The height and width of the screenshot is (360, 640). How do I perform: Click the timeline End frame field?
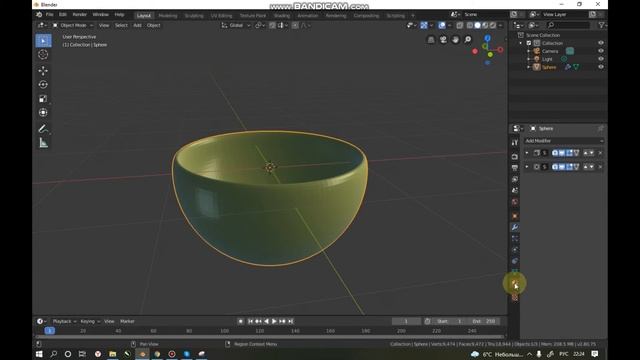(x=484, y=321)
